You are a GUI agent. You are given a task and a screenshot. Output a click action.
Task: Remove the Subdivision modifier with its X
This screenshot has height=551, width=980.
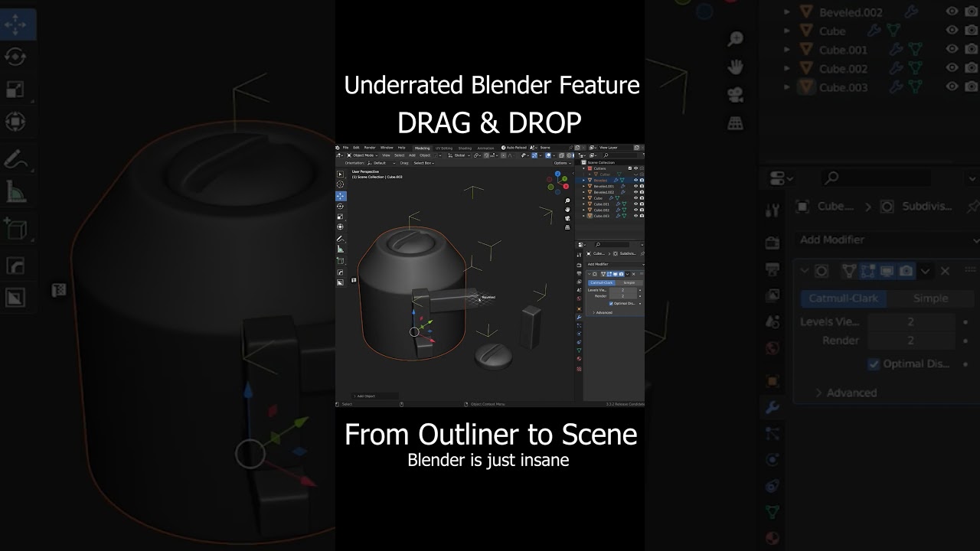634,274
